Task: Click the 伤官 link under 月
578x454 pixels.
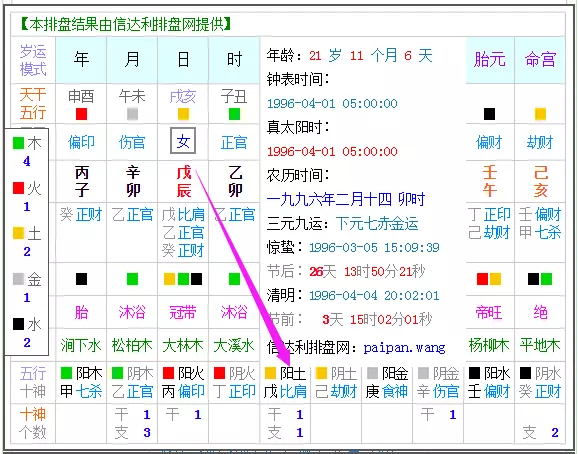Action: pyautogui.click(x=132, y=142)
